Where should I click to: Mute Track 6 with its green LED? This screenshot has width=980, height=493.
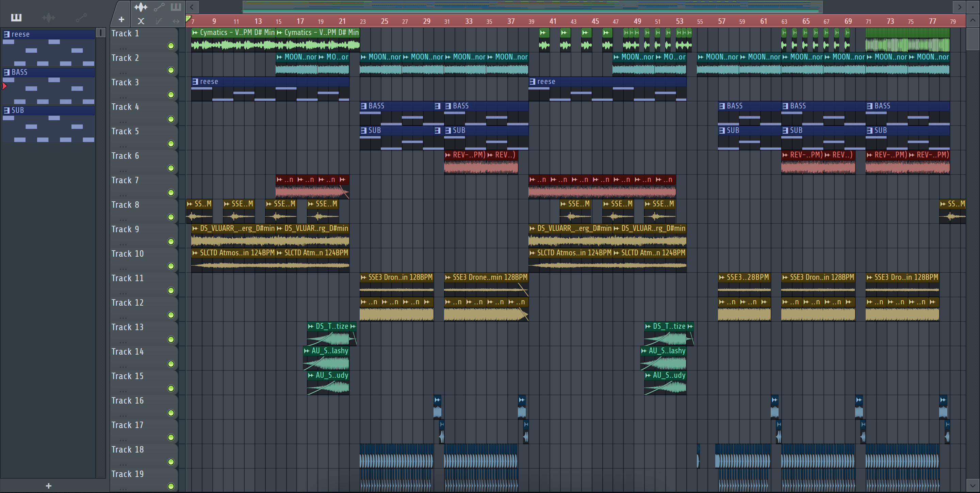coord(171,168)
